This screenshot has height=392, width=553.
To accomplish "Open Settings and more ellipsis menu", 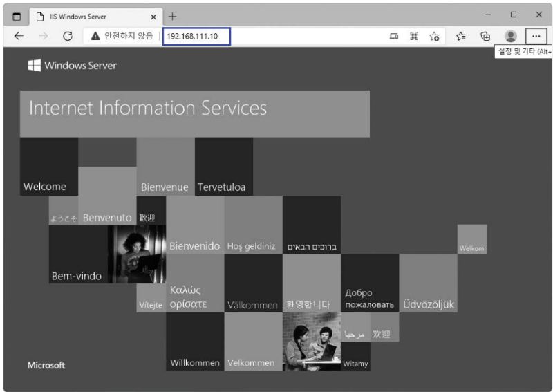I will point(536,36).
